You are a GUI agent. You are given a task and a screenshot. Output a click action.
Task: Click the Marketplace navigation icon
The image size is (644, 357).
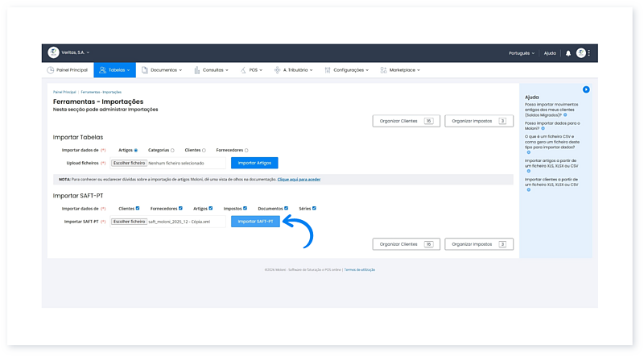pos(383,70)
